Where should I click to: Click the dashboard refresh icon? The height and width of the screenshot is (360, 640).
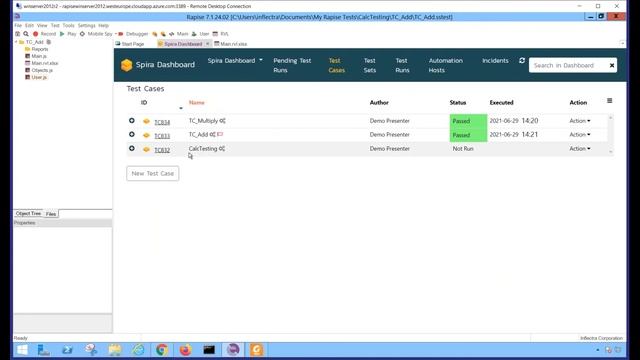[x=522, y=60]
